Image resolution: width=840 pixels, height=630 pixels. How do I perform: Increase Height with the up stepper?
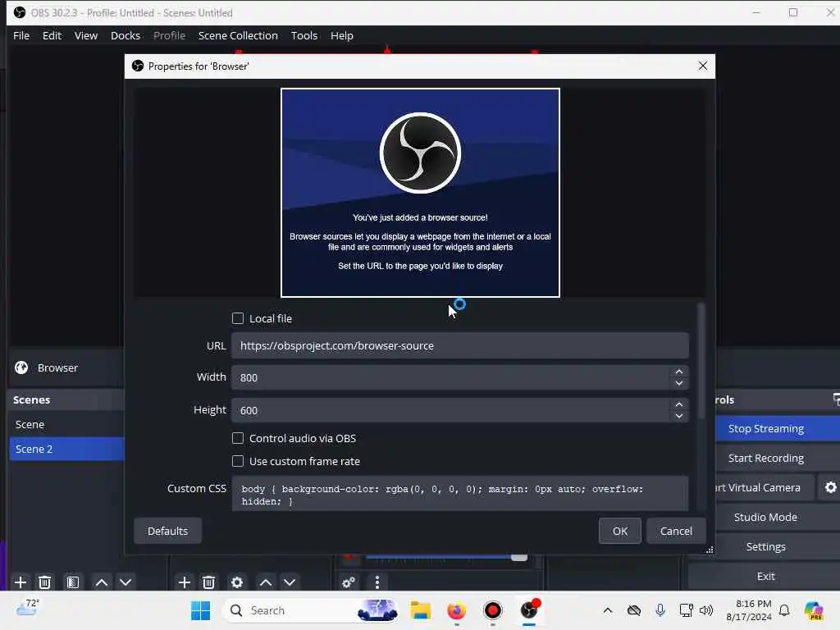tap(678, 404)
